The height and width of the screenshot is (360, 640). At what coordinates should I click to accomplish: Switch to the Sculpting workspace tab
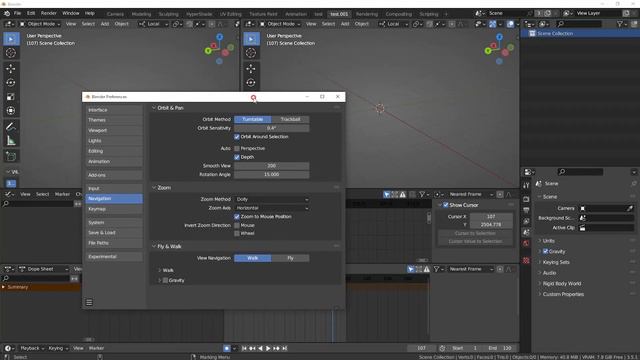[169, 14]
